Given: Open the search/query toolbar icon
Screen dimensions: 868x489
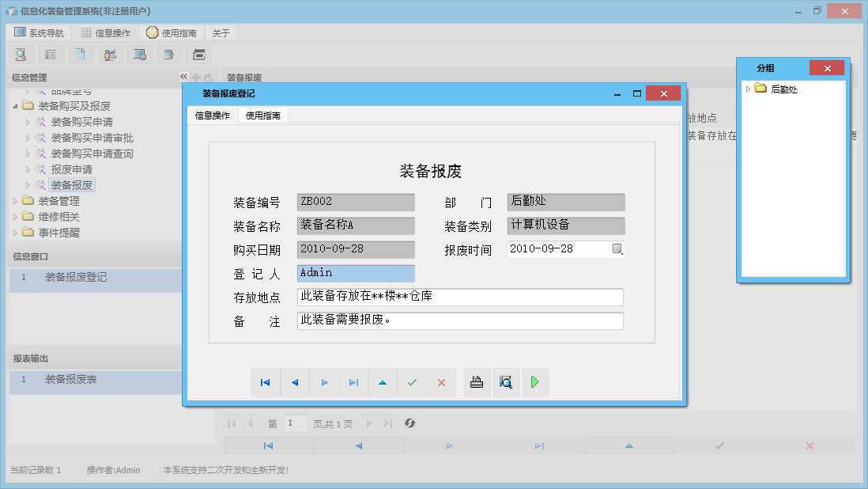Looking at the screenshot, I should 21,55.
